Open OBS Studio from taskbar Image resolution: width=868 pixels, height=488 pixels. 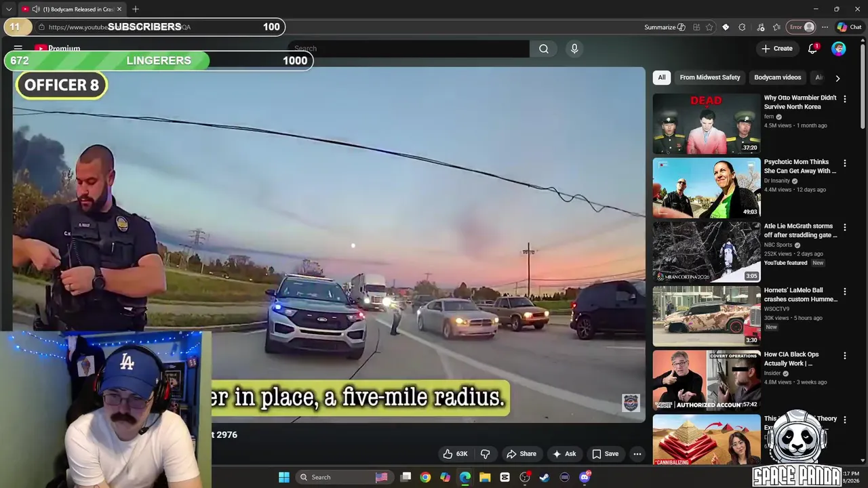(x=525, y=477)
